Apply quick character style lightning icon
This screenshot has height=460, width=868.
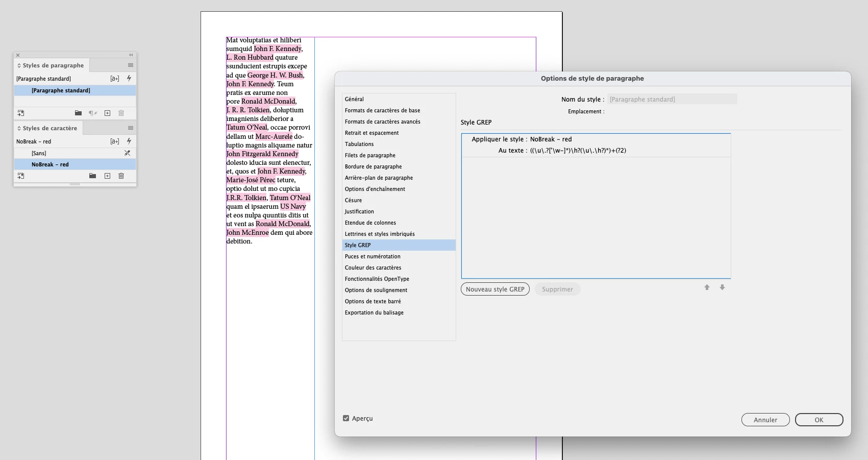pos(129,141)
